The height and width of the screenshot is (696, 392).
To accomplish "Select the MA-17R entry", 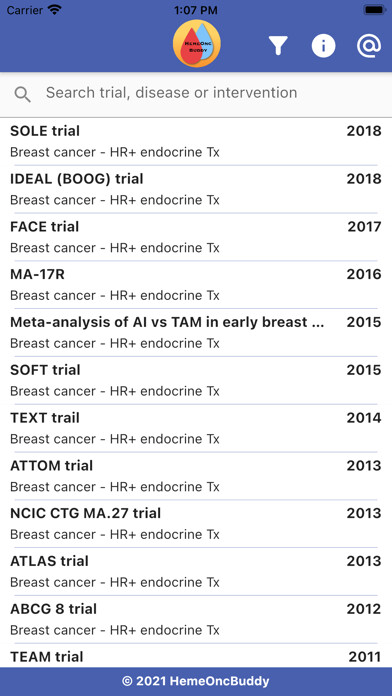I will (196, 285).
